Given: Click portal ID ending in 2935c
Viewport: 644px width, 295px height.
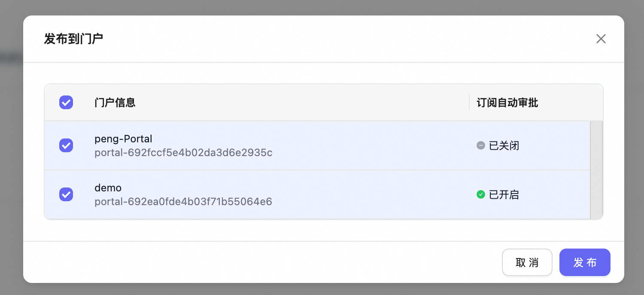Looking at the screenshot, I should [183, 153].
